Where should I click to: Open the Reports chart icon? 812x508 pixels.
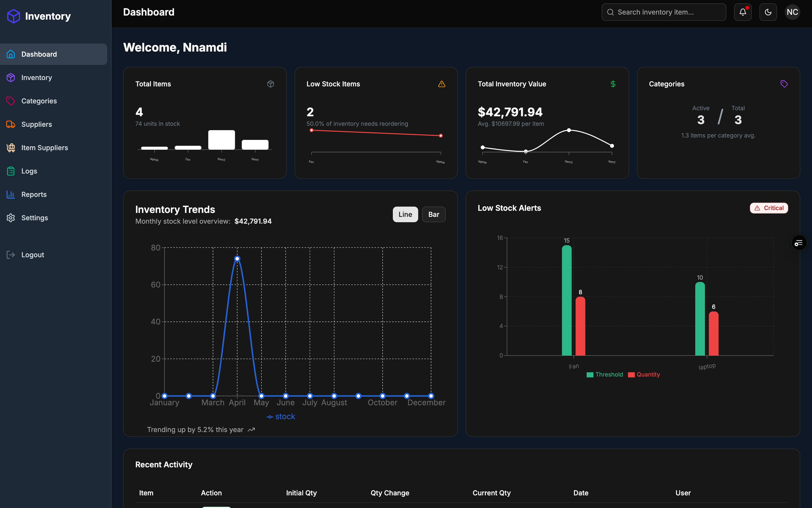click(x=11, y=194)
